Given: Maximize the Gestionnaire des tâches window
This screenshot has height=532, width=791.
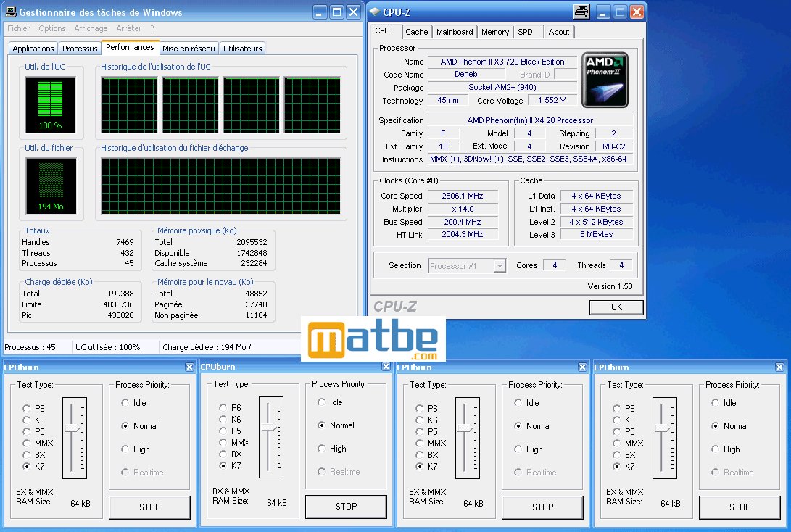Looking at the screenshot, I should [337, 12].
